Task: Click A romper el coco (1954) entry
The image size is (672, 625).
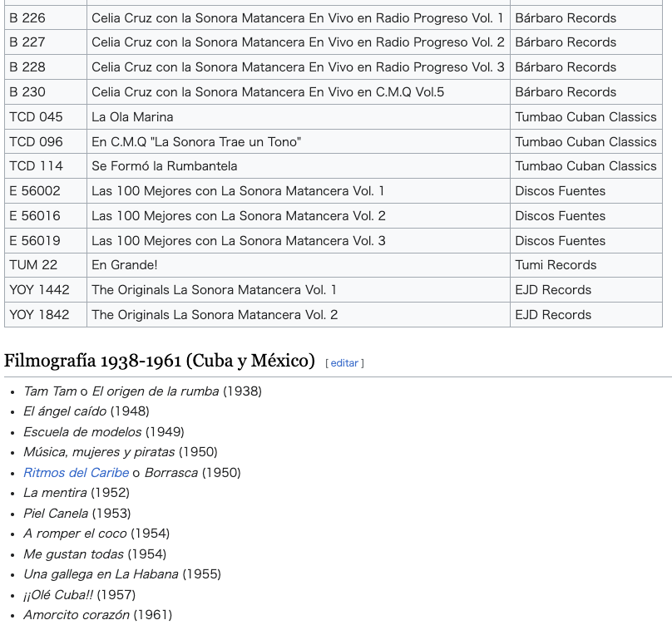Action: coord(96,534)
